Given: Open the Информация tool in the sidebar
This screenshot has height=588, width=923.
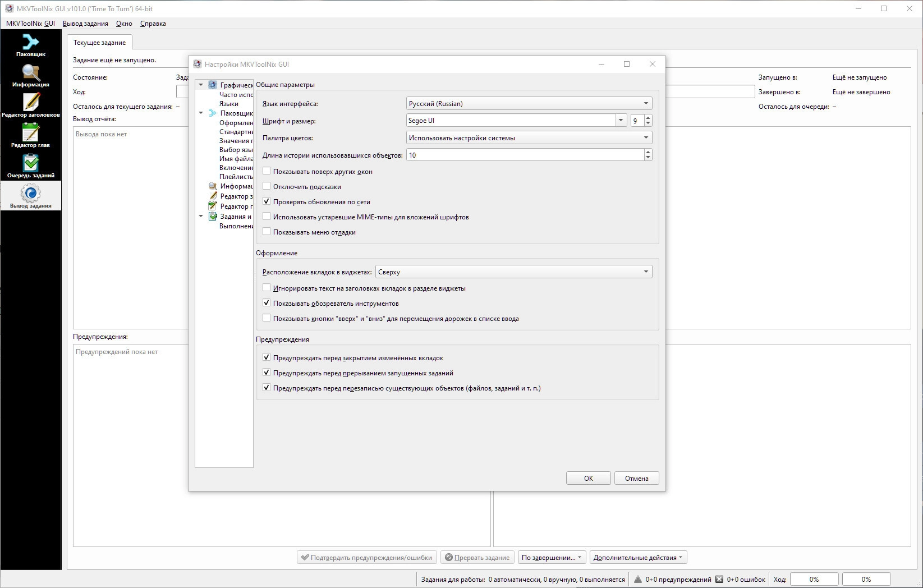Looking at the screenshot, I should (x=31, y=76).
